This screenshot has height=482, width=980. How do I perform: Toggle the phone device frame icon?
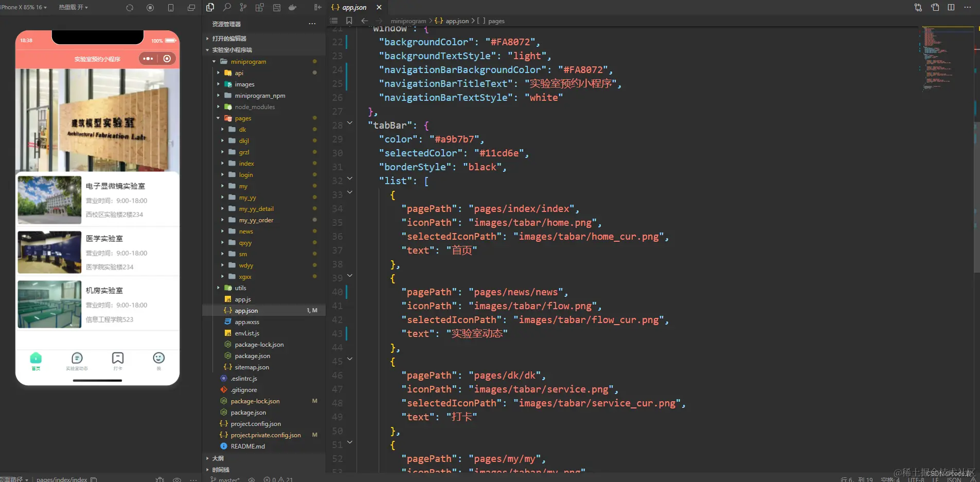click(171, 8)
